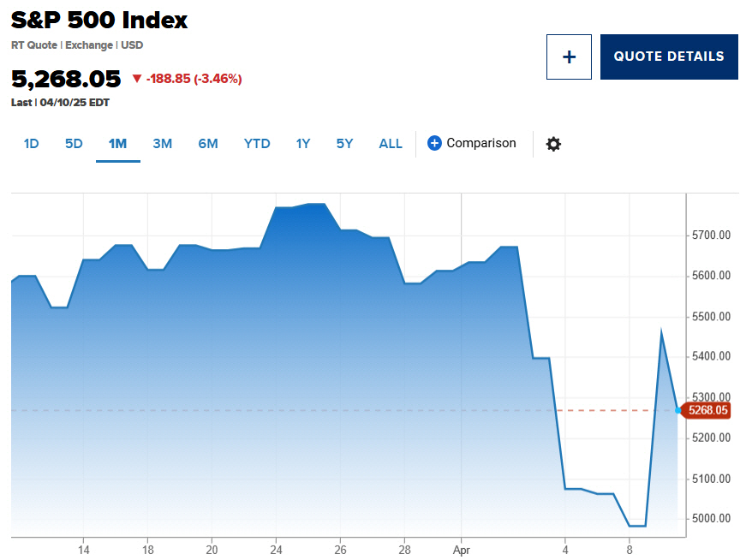Image resolution: width=752 pixels, height=560 pixels.
Task: Click the blue plus circle beside Comparison
Action: point(435,143)
